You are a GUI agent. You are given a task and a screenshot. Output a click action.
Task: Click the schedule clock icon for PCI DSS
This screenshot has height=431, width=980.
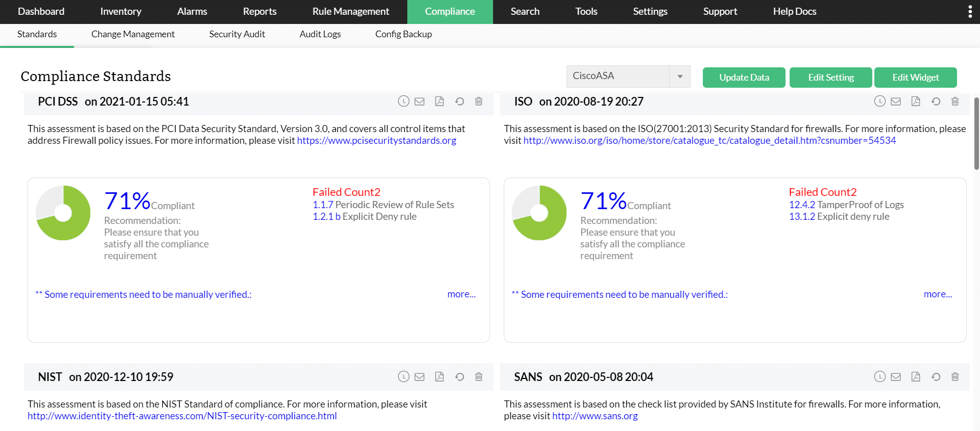404,102
